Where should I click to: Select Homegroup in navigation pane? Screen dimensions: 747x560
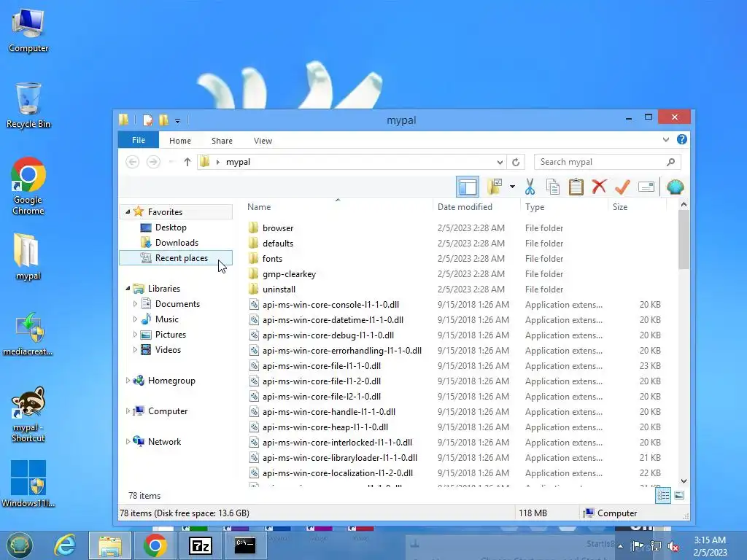171,381
